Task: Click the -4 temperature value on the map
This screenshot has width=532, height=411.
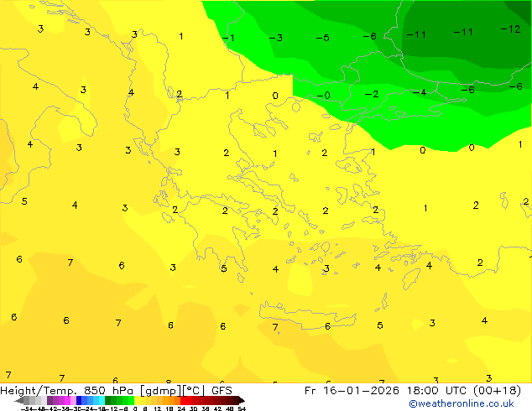Action: tap(420, 92)
